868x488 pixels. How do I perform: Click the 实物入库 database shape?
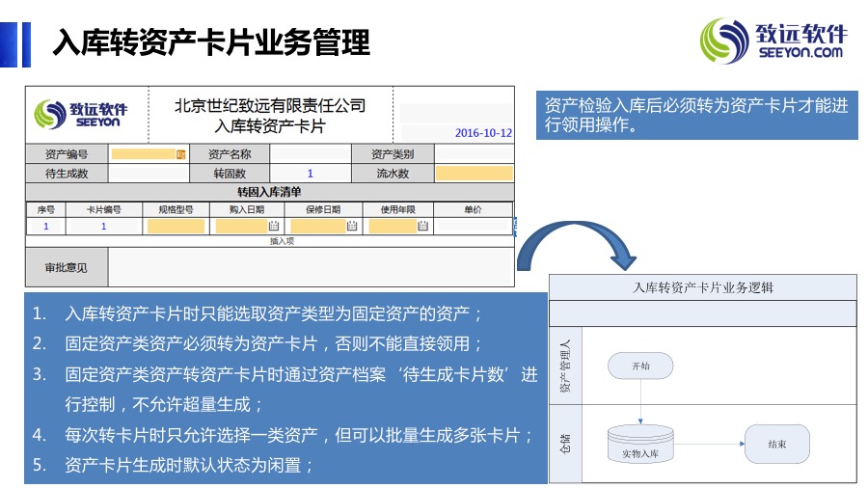point(640,444)
